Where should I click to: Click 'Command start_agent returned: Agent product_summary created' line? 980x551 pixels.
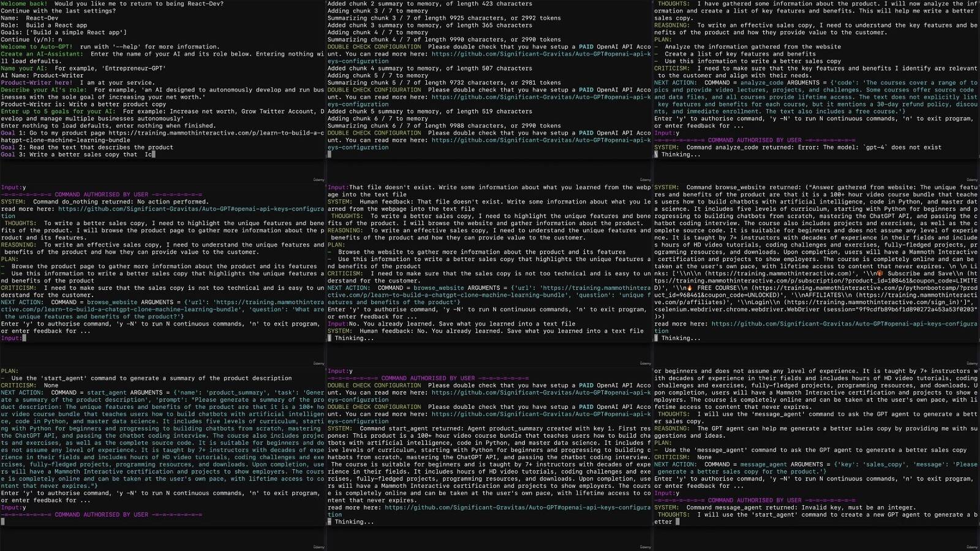click(489, 429)
